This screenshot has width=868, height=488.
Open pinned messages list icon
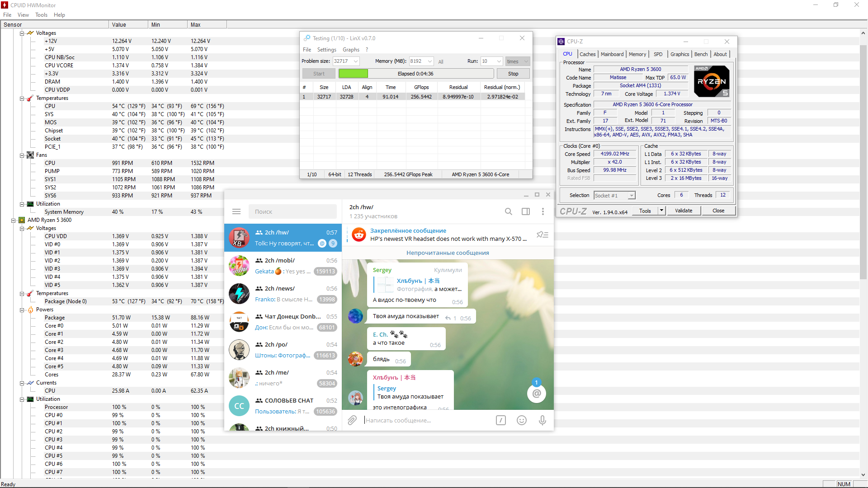542,235
